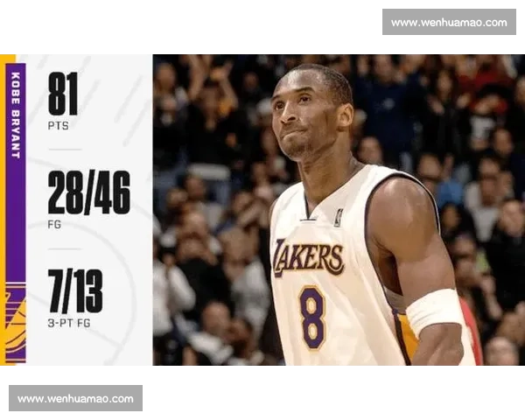Viewport: 525px width, 420px height.
Task: Click the divider line below FG
Action: (x=65, y=248)
